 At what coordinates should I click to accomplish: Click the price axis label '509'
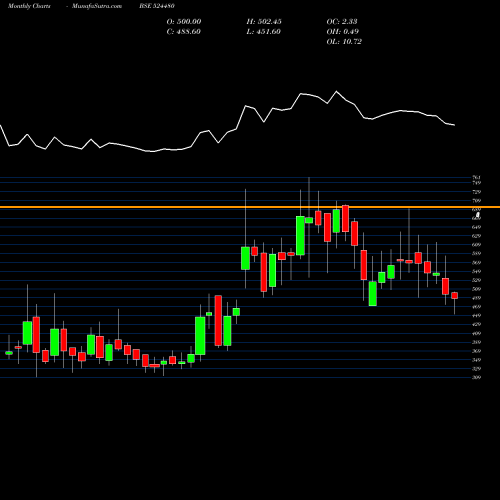tap(477, 289)
